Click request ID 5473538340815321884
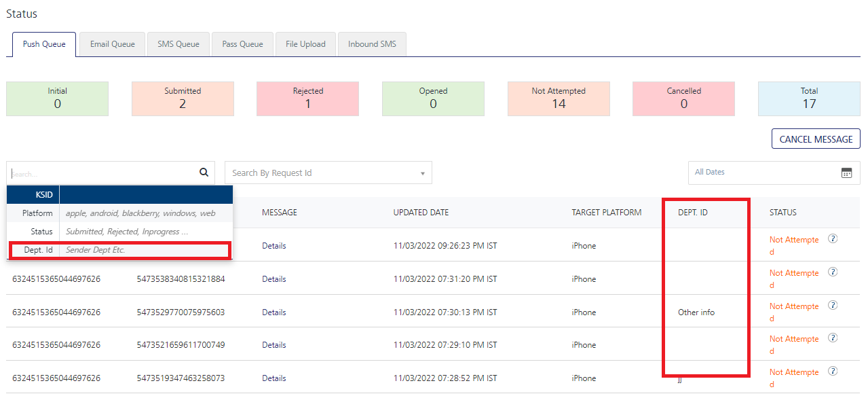 click(181, 279)
